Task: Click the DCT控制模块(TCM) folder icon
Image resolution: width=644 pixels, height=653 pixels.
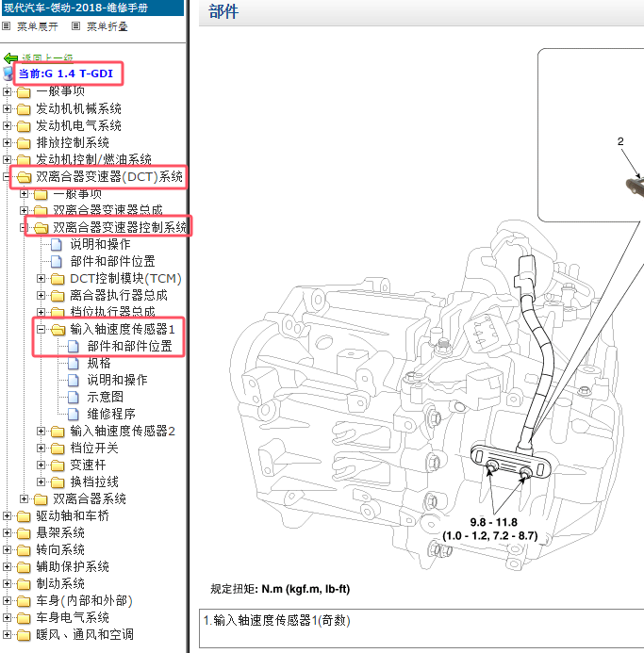Action: (58, 279)
